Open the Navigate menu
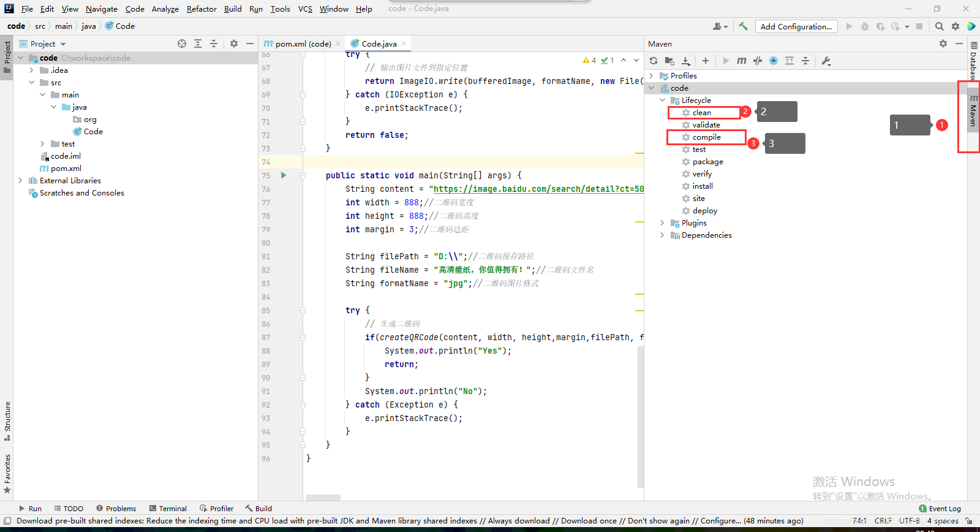980x532 pixels. (x=102, y=9)
